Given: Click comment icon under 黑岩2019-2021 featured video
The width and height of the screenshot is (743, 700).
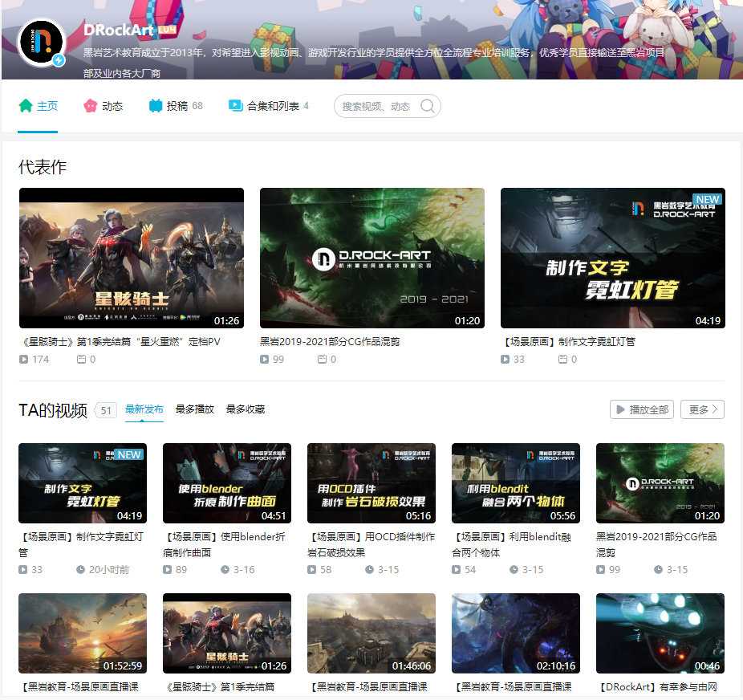Looking at the screenshot, I should point(323,360).
